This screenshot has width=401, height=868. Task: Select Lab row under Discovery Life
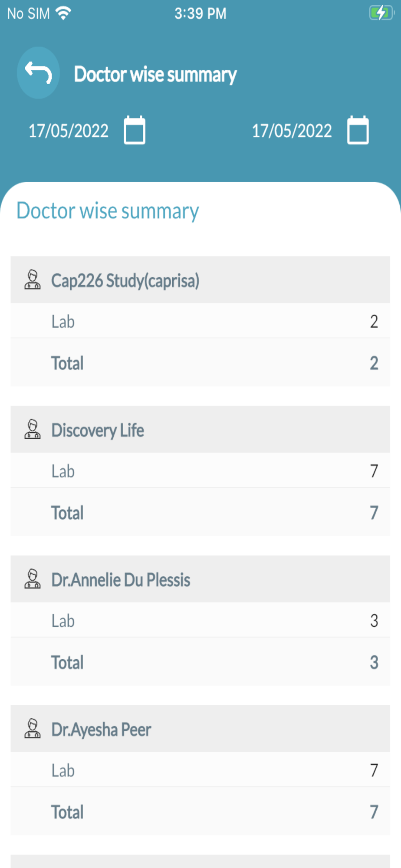(200, 471)
